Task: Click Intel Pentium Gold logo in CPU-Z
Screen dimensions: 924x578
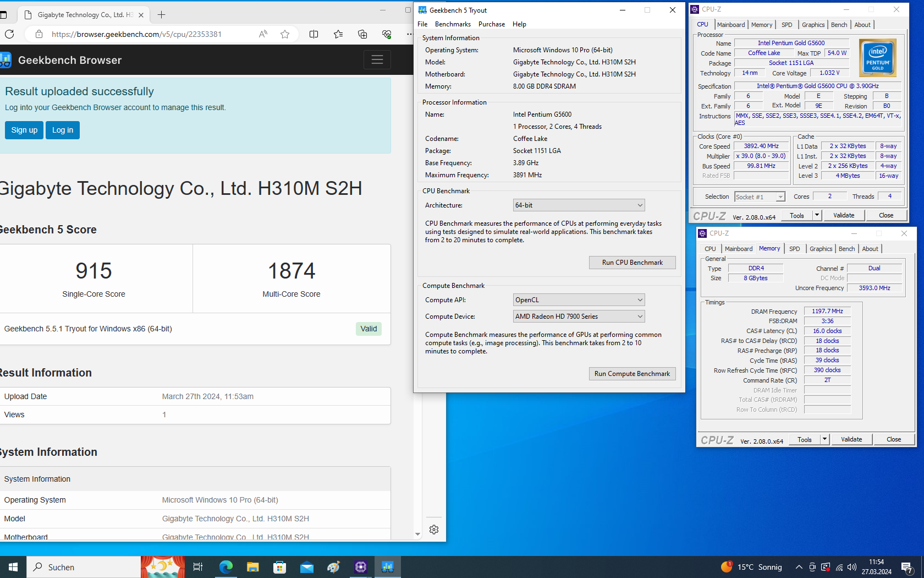Action: coord(877,58)
